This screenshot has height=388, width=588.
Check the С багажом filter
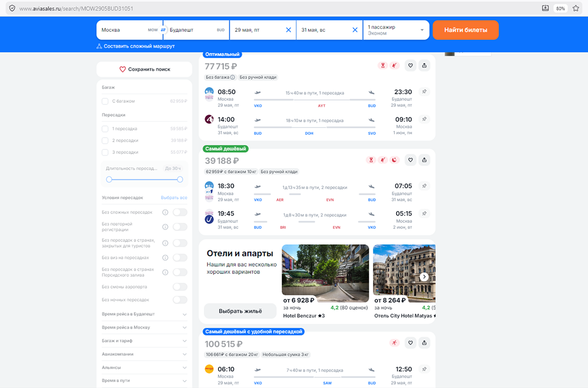[x=105, y=101]
